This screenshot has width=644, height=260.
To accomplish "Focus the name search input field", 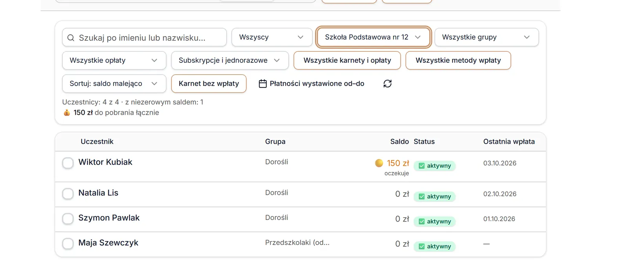I will [x=145, y=37].
